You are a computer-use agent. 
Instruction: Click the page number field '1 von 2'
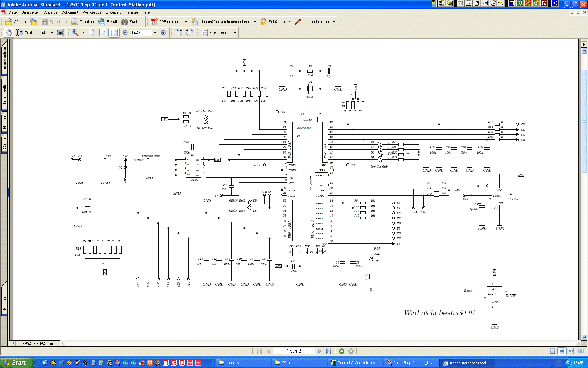[294, 351]
